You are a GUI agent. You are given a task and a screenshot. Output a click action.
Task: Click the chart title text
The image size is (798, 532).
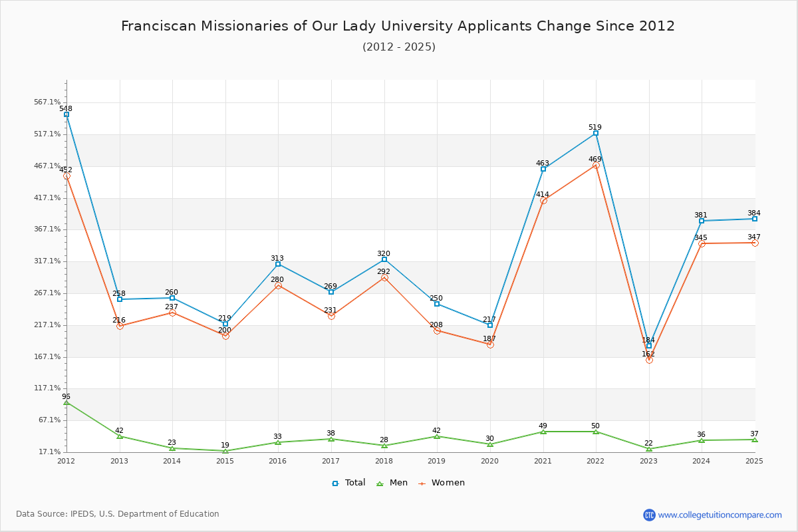[398, 26]
